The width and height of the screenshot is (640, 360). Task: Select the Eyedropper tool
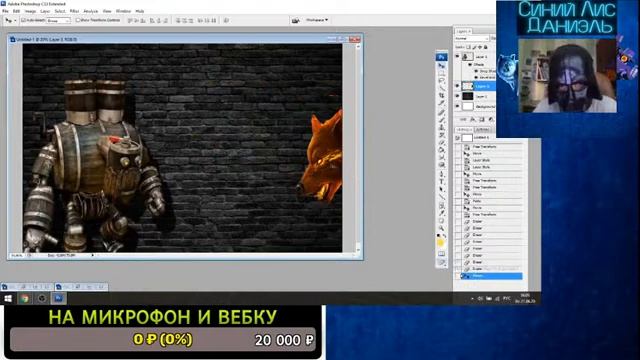pyautogui.click(x=441, y=213)
